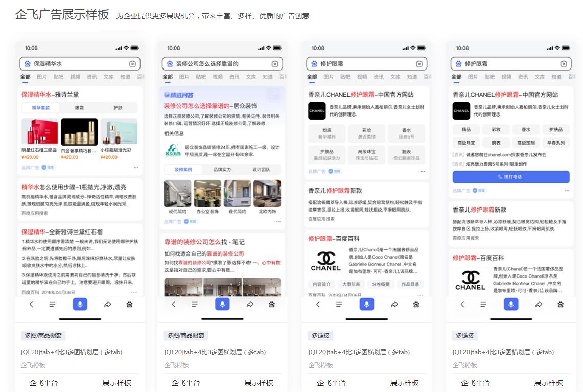
Task: Tap bottom paw icon in the 保湿精华水 phone
Action: point(129,304)
